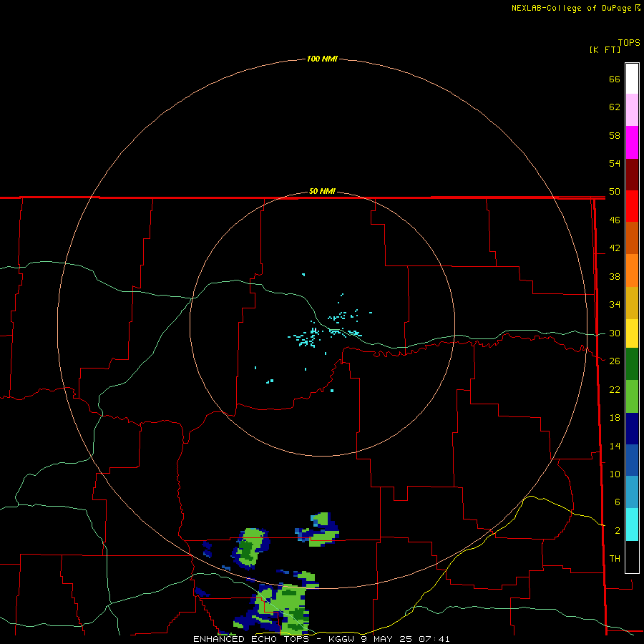Image resolution: width=644 pixels, height=644 pixels.
Task: Click the legend value 14
Action: (615, 447)
